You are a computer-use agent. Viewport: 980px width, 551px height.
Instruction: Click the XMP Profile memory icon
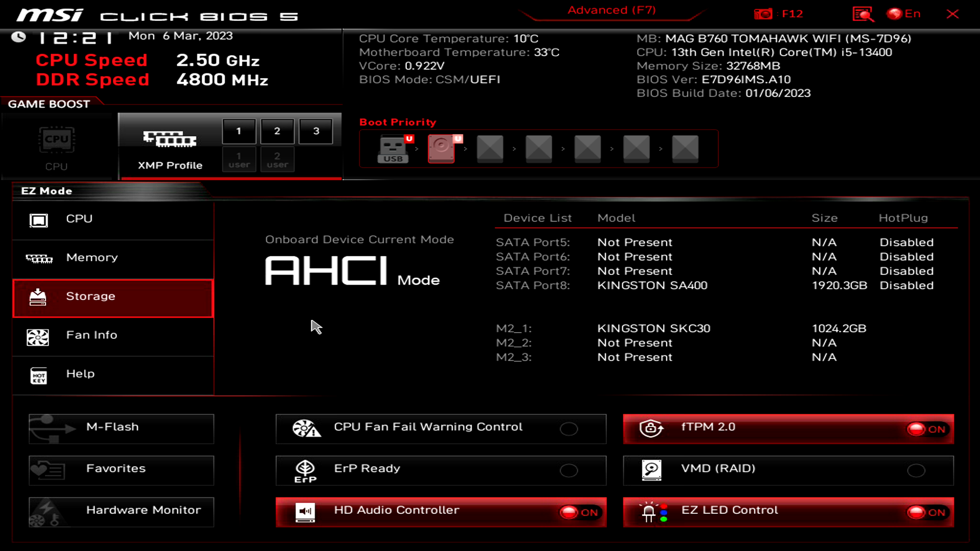[169, 139]
